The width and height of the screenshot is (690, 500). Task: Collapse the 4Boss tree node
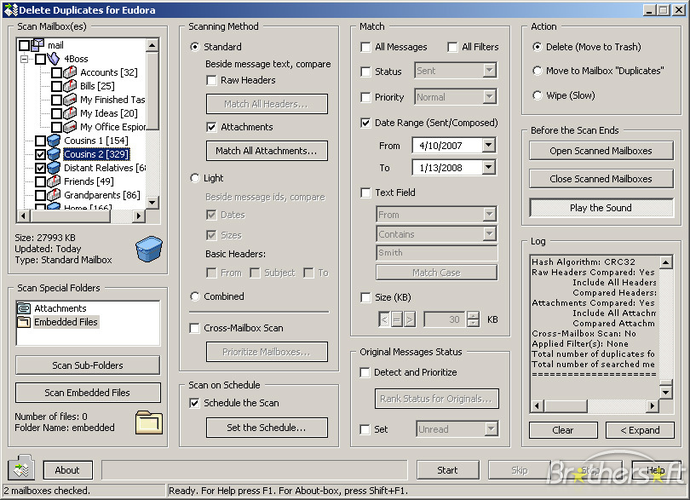point(24,59)
